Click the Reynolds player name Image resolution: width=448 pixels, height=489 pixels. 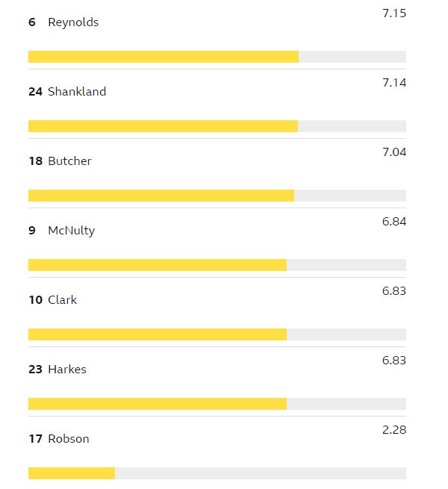tap(73, 22)
